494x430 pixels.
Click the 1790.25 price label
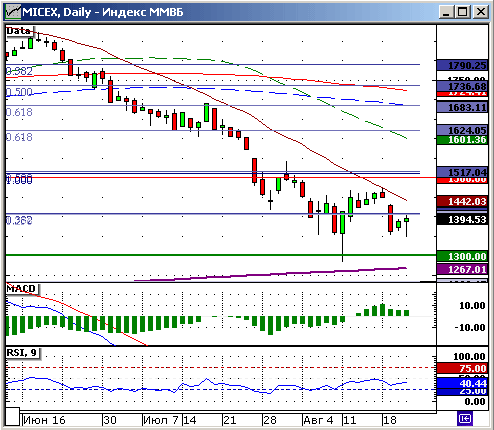tap(462, 65)
